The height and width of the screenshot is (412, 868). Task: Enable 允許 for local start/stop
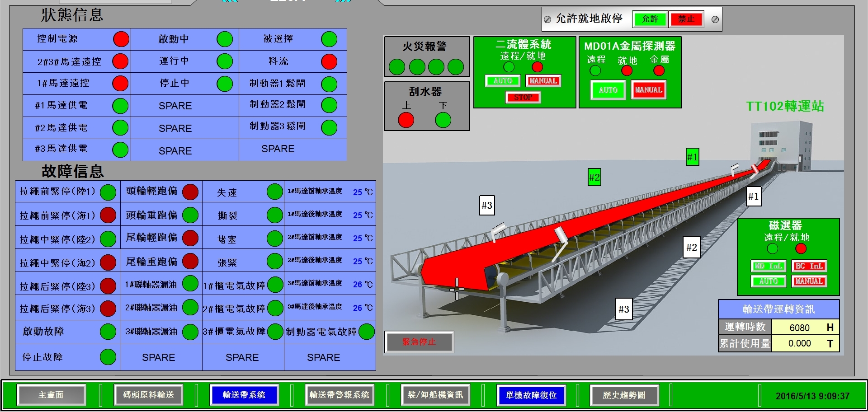pos(650,19)
